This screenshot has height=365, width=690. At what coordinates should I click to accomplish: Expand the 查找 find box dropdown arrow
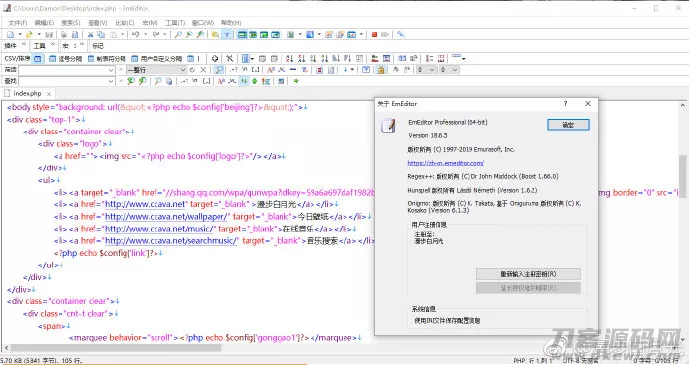111,81
